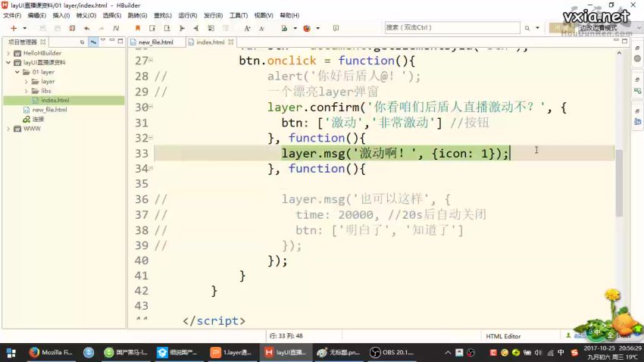
Task: Switch to the new_file.html editor tab
Action: (x=155, y=42)
